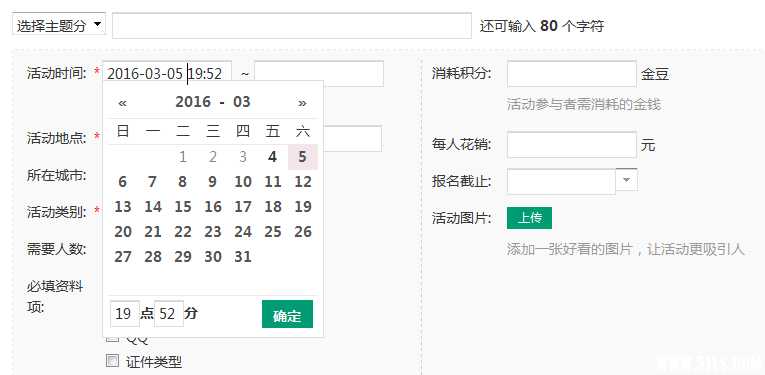The height and width of the screenshot is (375, 765).
Task: Select day 14 in the calendar
Action: 153,207
